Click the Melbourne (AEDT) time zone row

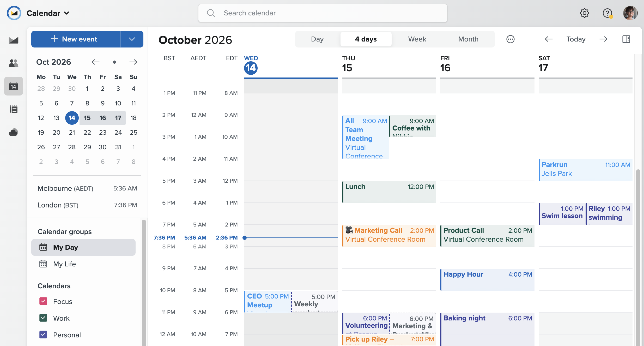(x=87, y=188)
